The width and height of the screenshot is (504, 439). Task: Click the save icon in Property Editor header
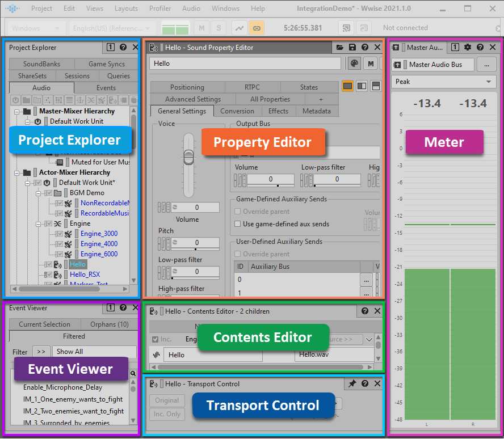(352, 48)
